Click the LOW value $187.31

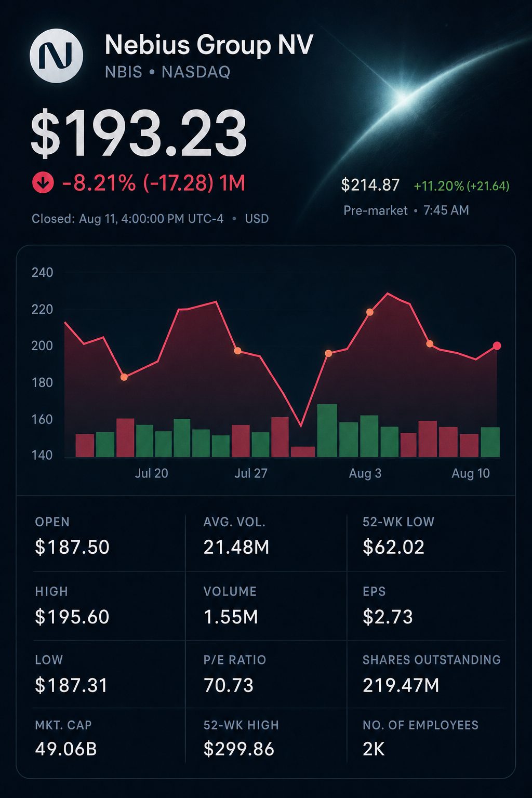click(x=71, y=685)
